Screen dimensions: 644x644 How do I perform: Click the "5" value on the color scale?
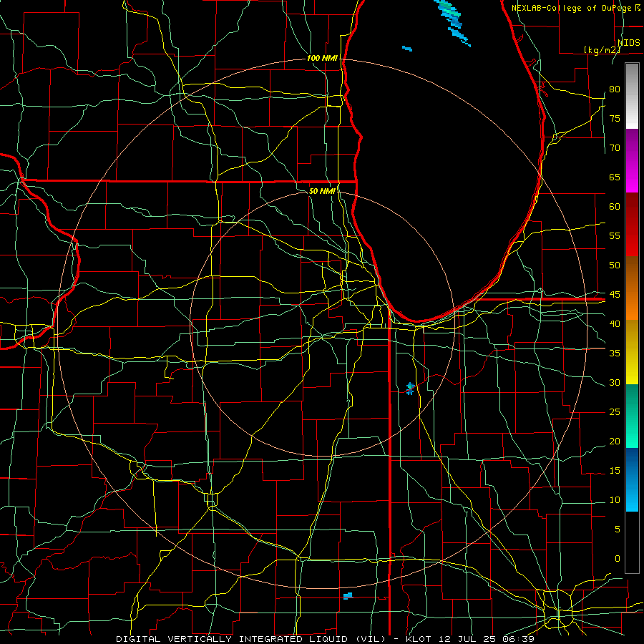618,530
